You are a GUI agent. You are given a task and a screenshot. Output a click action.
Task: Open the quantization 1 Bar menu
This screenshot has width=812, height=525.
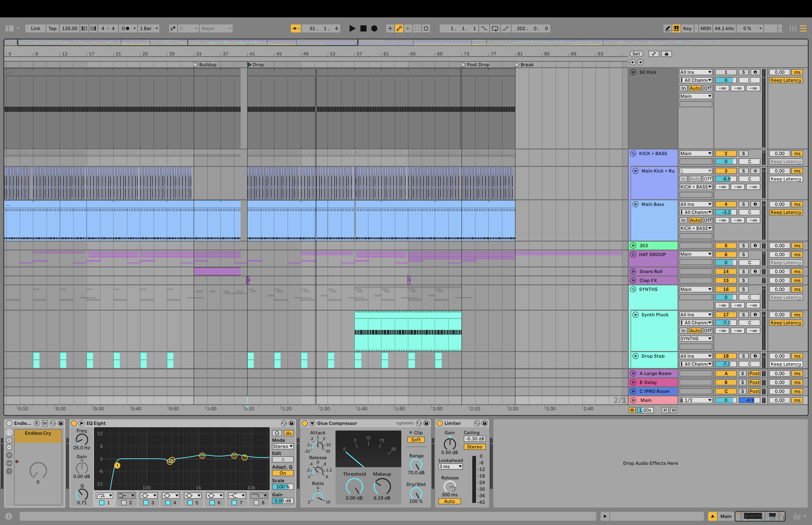[149, 29]
